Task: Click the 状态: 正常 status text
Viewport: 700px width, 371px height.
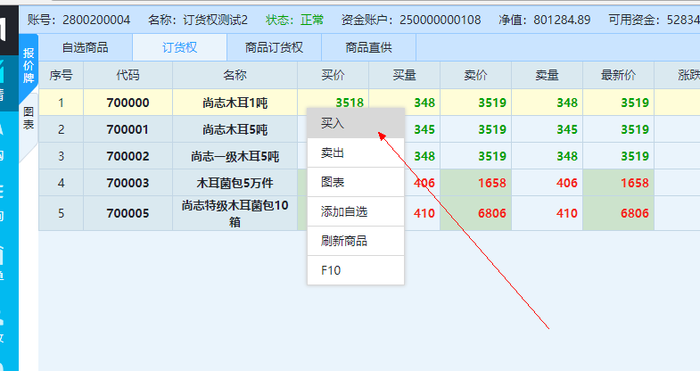Action: click(294, 20)
